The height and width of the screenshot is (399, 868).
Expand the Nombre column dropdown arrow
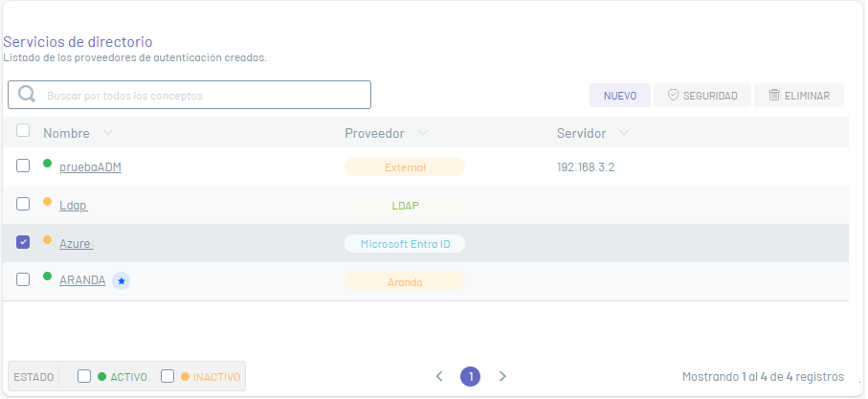click(108, 133)
